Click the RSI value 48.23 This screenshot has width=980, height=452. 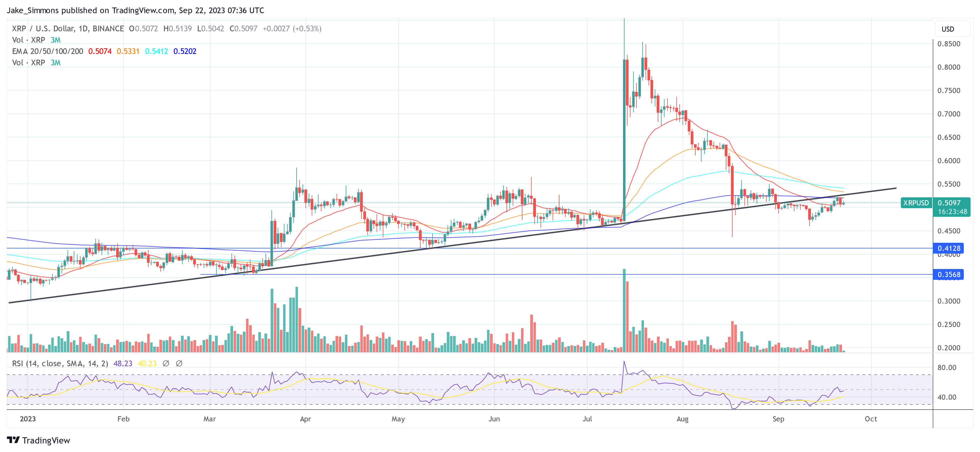123,364
